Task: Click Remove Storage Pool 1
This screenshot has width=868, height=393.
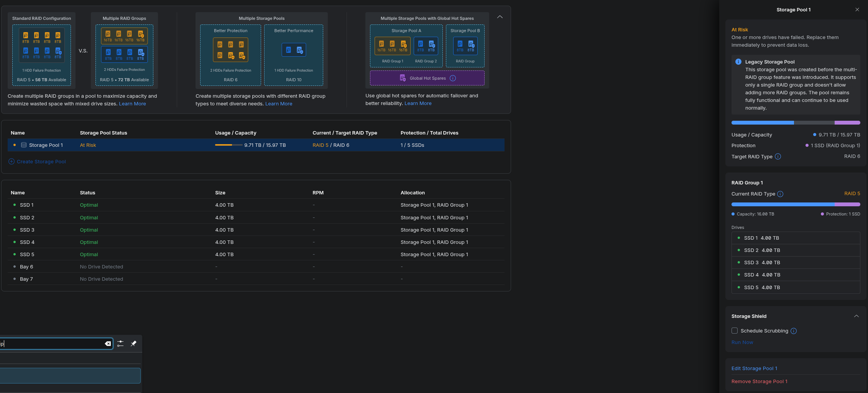Action: click(x=759, y=381)
